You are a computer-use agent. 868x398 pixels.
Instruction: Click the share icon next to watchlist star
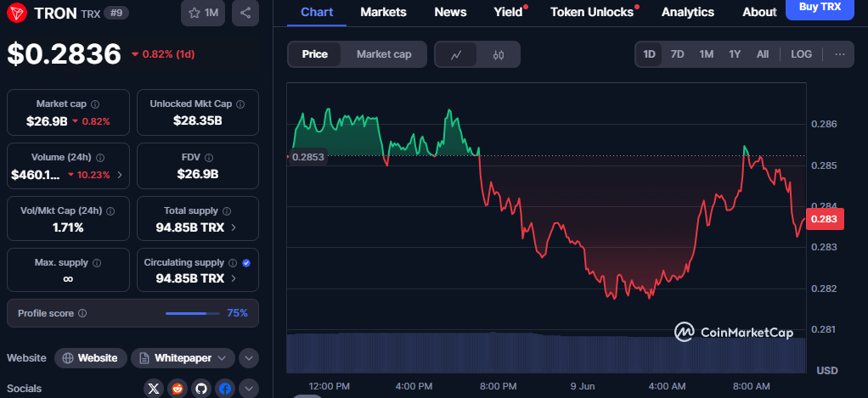[x=245, y=14]
